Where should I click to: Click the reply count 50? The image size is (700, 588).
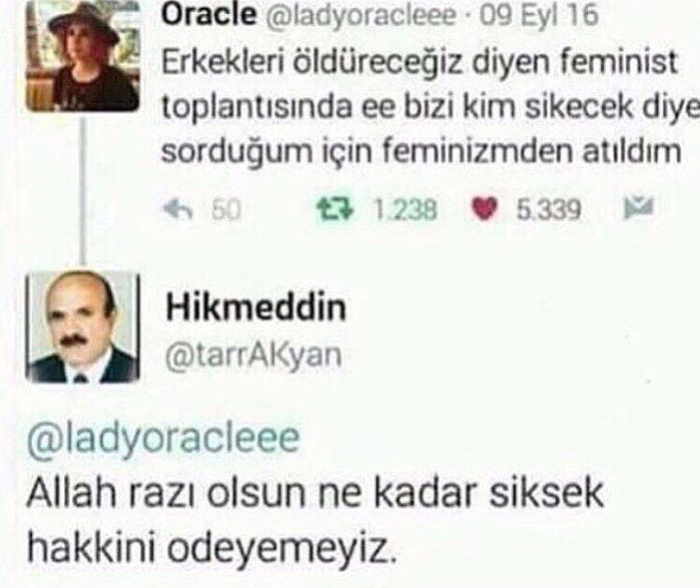pyautogui.click(x=226, y=210)
